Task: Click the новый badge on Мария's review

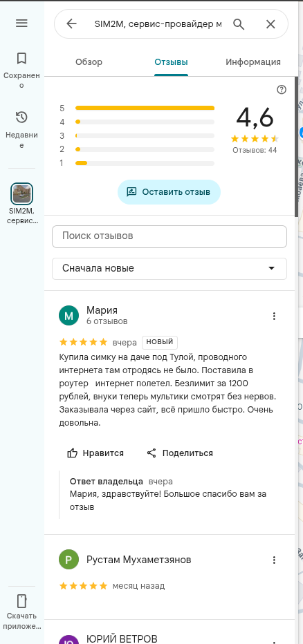Action: (160, 342)
